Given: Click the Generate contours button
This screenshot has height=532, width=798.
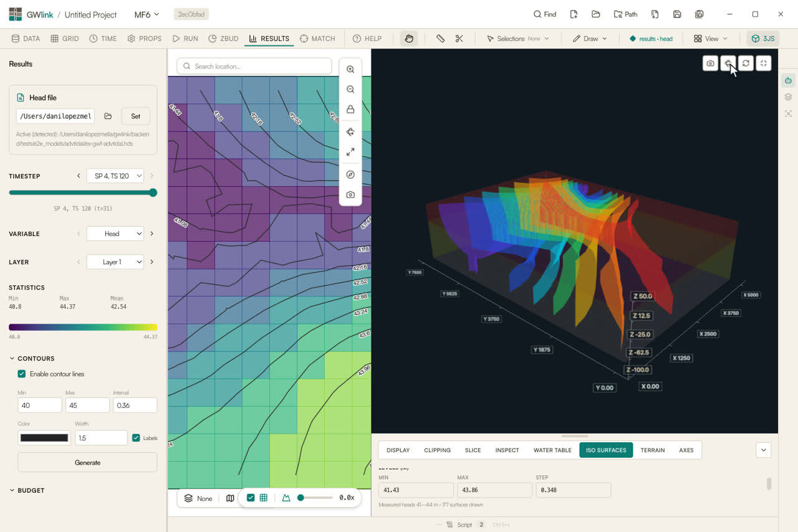Looking at the screenshot, I should [87, 462].
